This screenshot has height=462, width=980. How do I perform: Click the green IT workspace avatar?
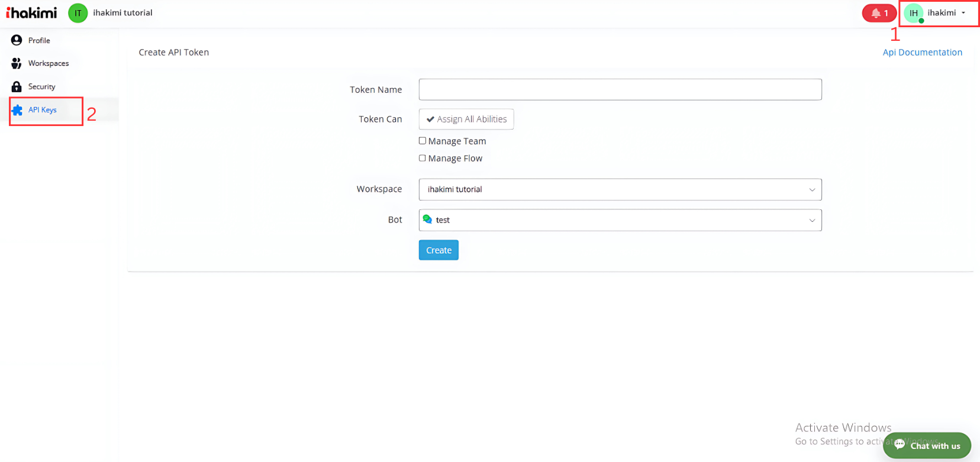coord(78,12)
